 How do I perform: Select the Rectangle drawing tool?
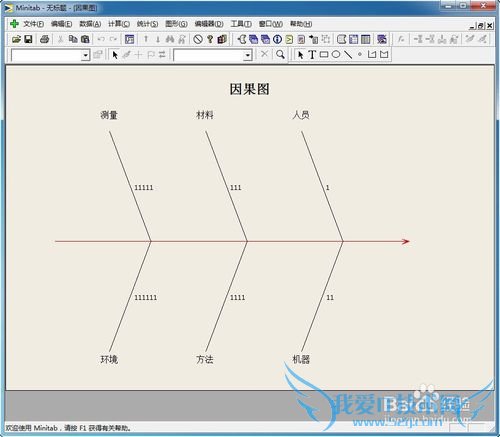click(324, 54)
